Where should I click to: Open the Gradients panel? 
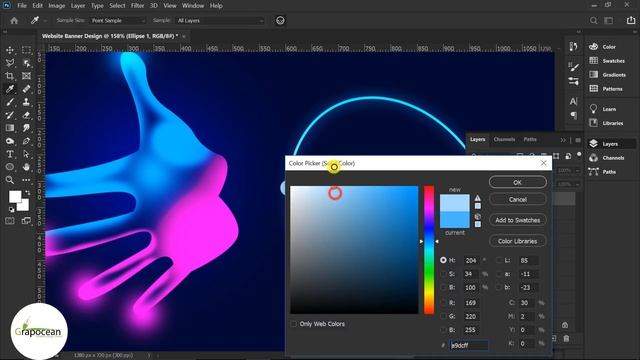point(608,75)
